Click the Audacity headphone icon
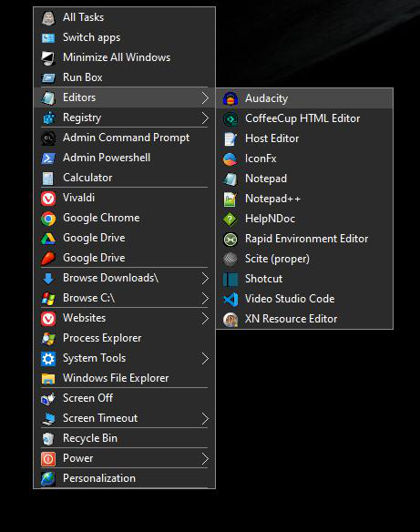Viewport: 420px width, 532px height. tap(230, 98)
